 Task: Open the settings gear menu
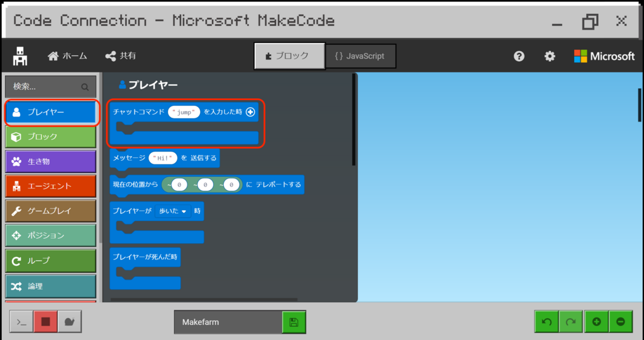[x=550, y=56]
